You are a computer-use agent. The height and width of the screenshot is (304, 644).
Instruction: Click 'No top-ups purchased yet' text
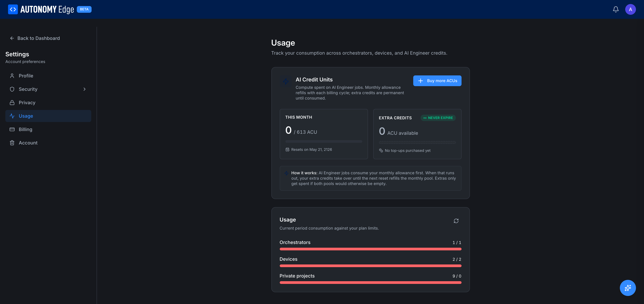pyautogui.click(x=408, y=151)
